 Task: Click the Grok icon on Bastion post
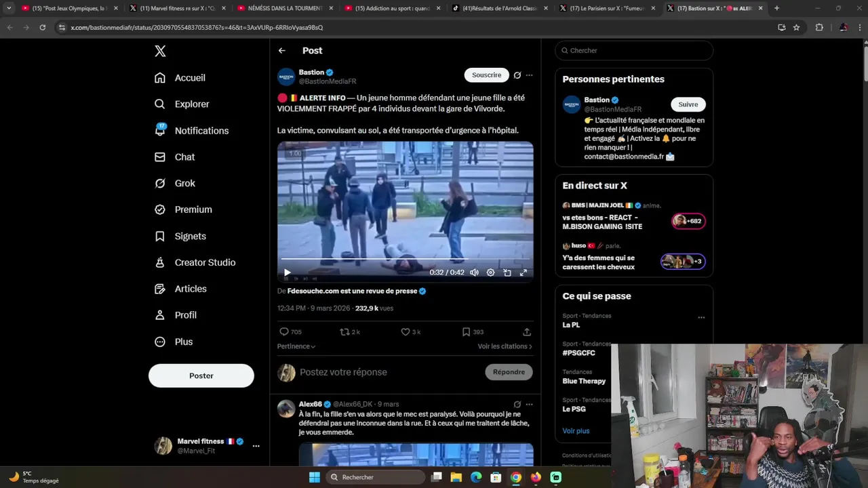[517, 75]
